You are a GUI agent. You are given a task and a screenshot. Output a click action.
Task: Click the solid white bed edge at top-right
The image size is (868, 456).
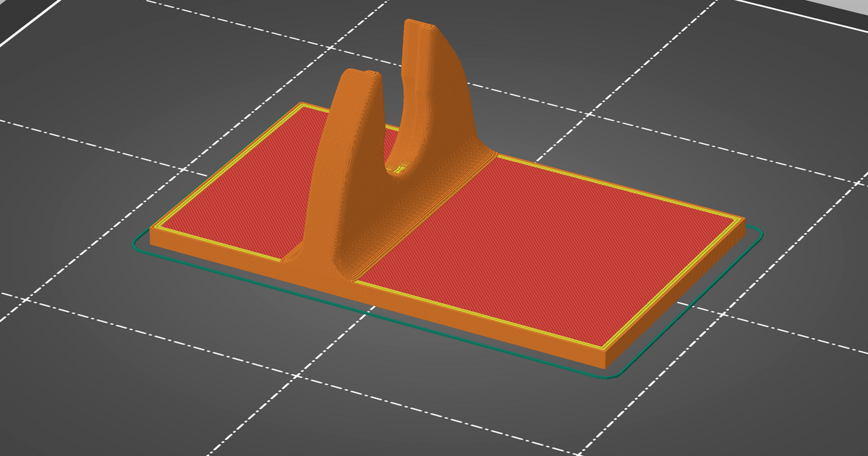pos(796,12)
